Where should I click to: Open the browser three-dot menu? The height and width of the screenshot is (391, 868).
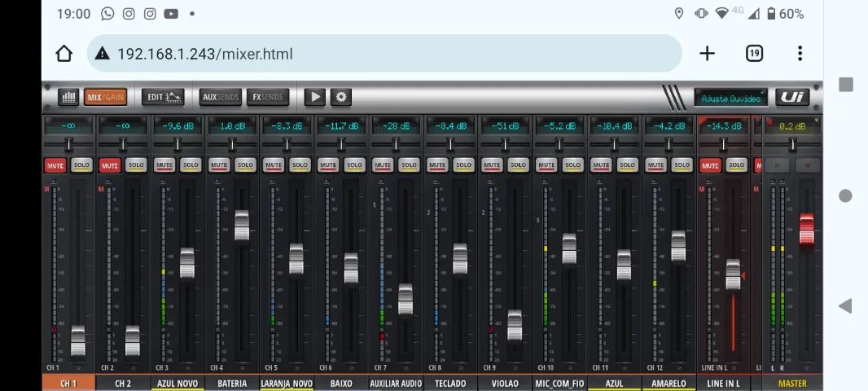click(800, 54)
